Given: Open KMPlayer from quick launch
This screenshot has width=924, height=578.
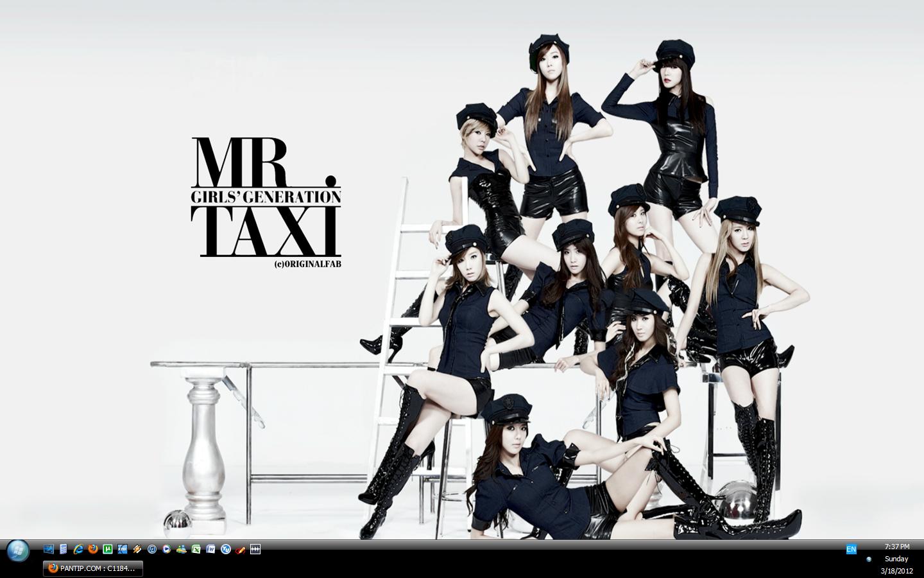Looking at the screenshot, I should click(x=123, y=549).
